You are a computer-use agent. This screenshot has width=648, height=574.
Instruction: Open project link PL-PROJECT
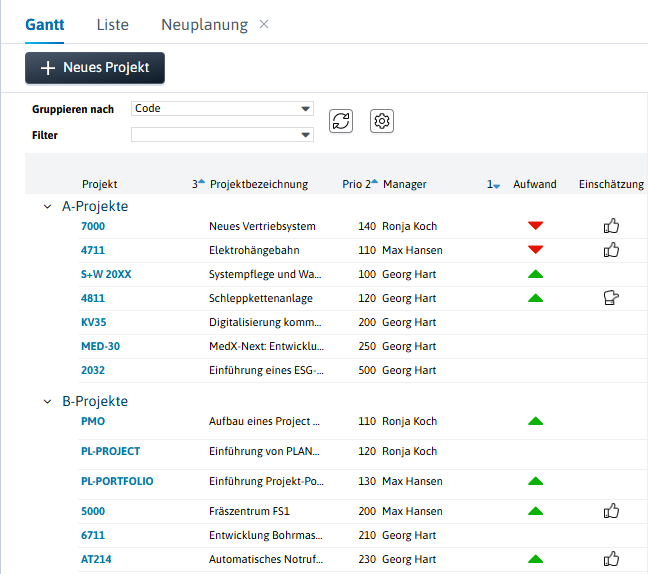(111, 451)
